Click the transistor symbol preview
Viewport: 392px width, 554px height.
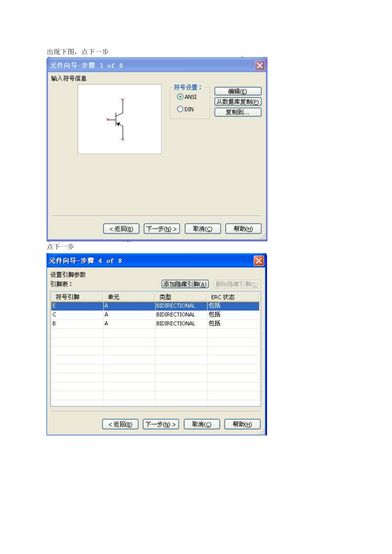(120, 119)
